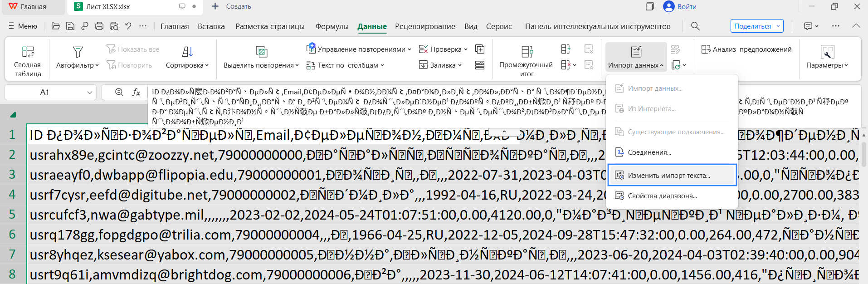Switch to the Формулы ribbon tab
Screen dimensions: 868x284
pos(332,26)
